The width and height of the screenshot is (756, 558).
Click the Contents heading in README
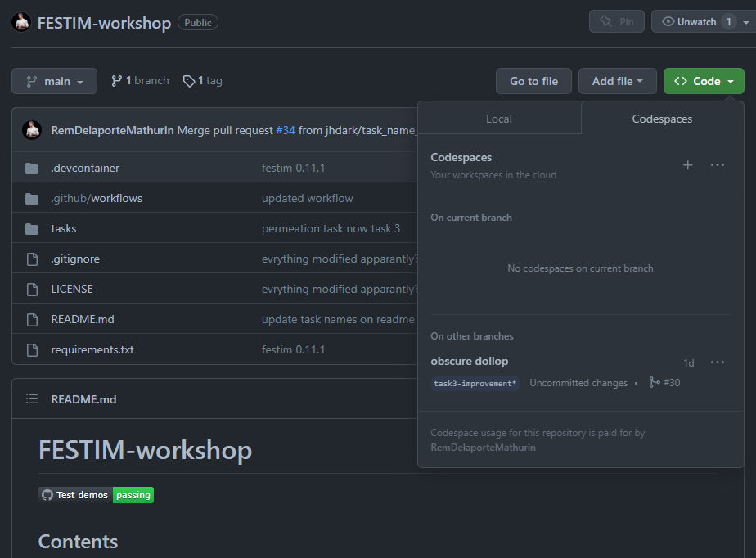point(78,542)
